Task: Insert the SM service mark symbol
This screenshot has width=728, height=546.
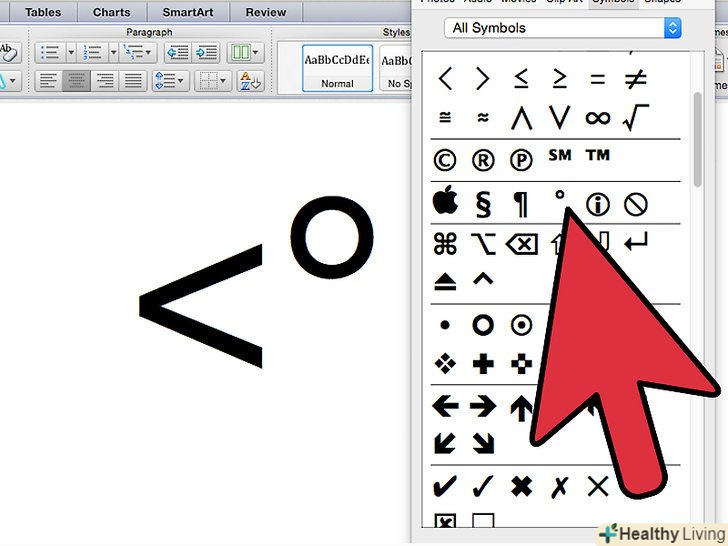Action: pyautogui.click(x=559, y=155)
